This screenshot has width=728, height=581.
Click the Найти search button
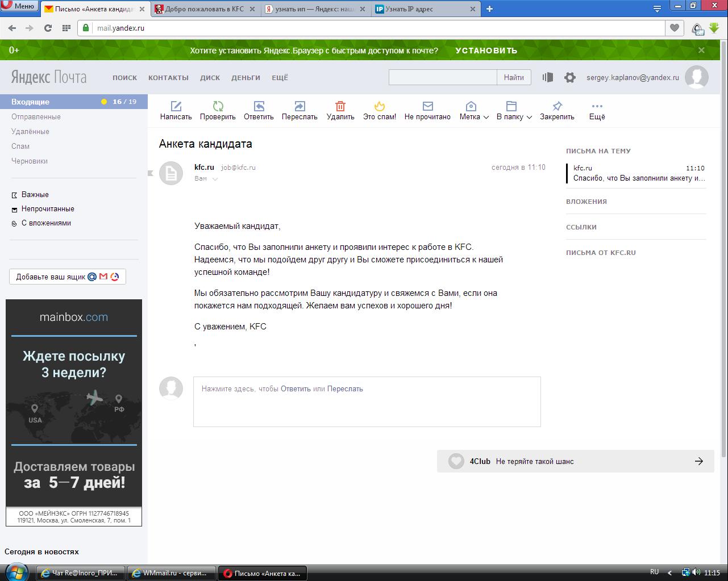point(514,77)
